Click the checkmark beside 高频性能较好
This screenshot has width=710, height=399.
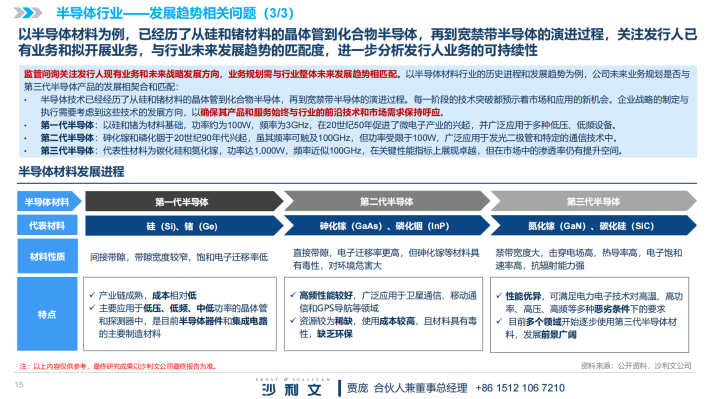[293, 295]
